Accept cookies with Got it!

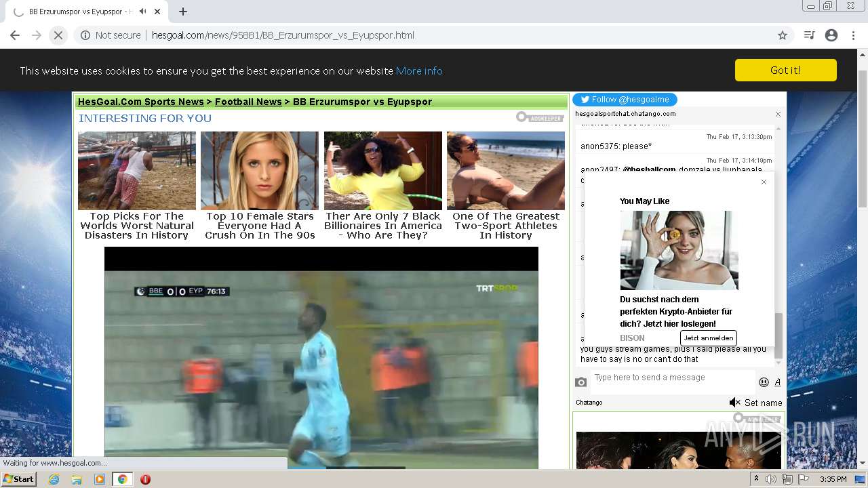785,70
